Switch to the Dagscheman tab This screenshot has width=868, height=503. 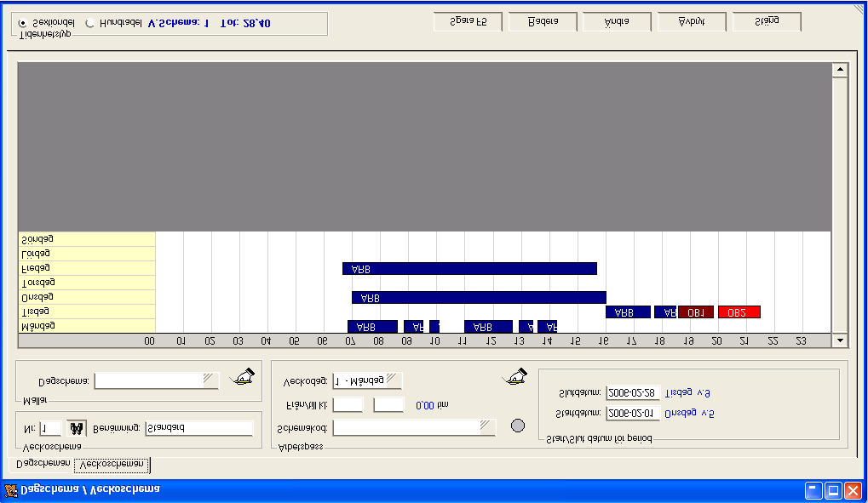pyautogui.click(x=43, y=464)
